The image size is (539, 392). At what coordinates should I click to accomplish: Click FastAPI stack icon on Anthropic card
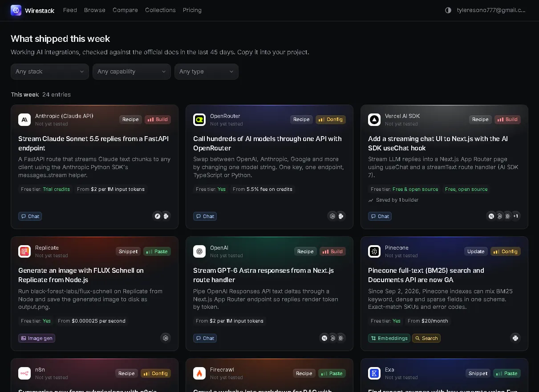(x=157, y=216)
